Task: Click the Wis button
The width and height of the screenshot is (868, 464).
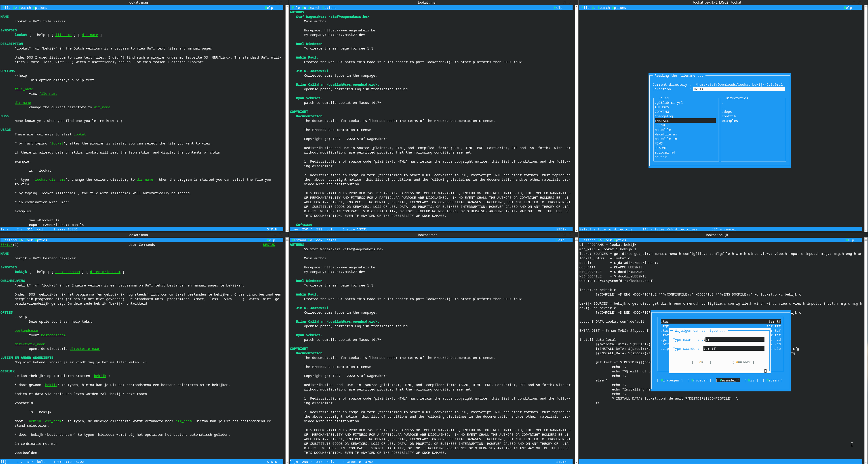Action: (751, 380)
